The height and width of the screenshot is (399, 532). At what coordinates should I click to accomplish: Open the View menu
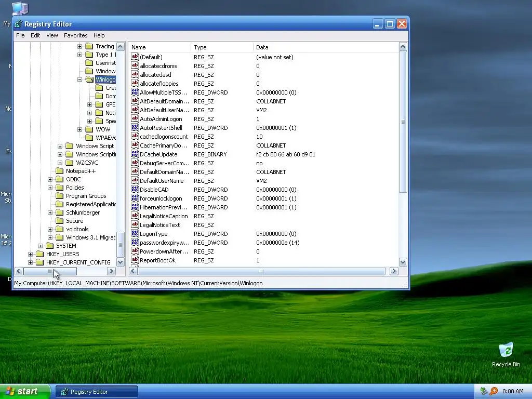52,35
